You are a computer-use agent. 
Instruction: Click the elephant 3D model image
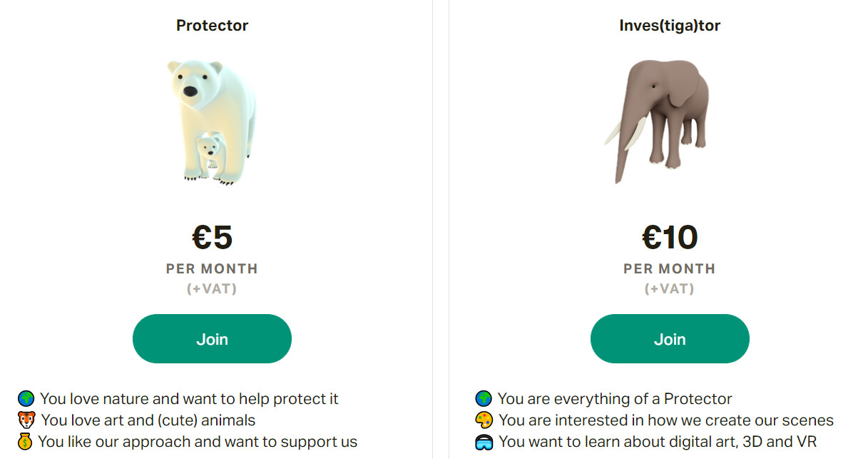[x=659, y=121]
